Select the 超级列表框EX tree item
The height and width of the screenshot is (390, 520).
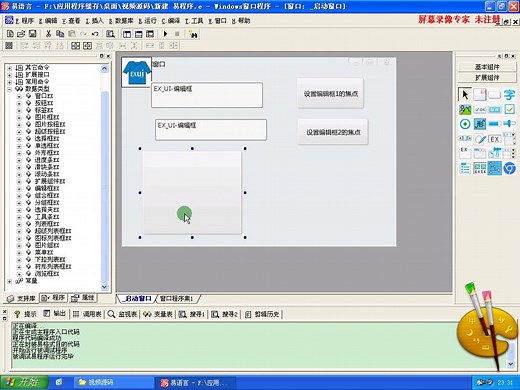(x=53, y=231)
